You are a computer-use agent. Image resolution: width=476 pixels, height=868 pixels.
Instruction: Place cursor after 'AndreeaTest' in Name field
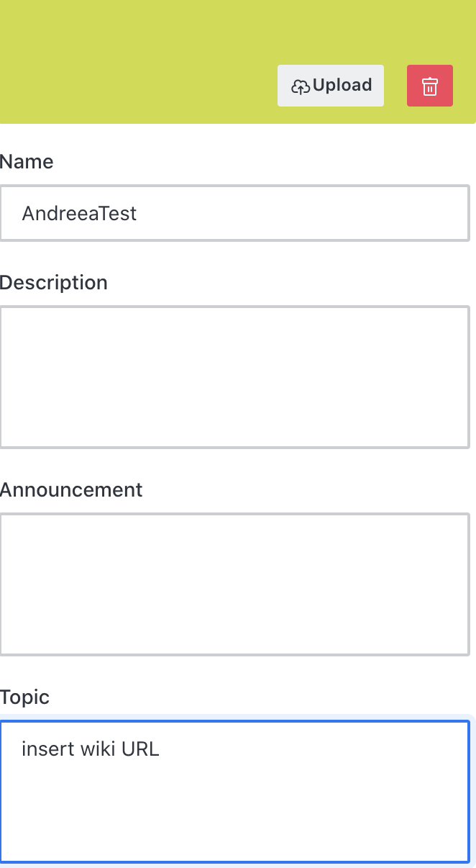pyautogui.click(x=138, y=213)
